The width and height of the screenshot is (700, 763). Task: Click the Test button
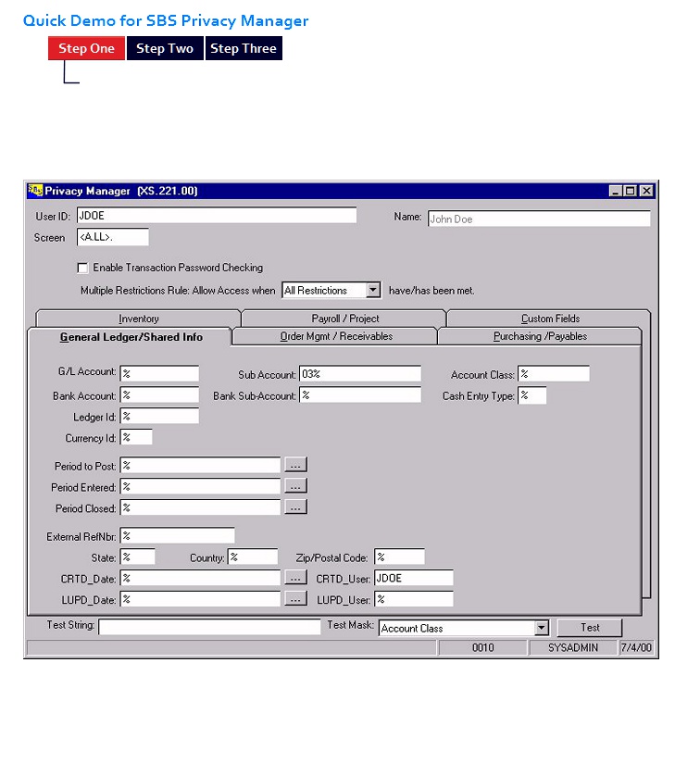pos(590,627)
